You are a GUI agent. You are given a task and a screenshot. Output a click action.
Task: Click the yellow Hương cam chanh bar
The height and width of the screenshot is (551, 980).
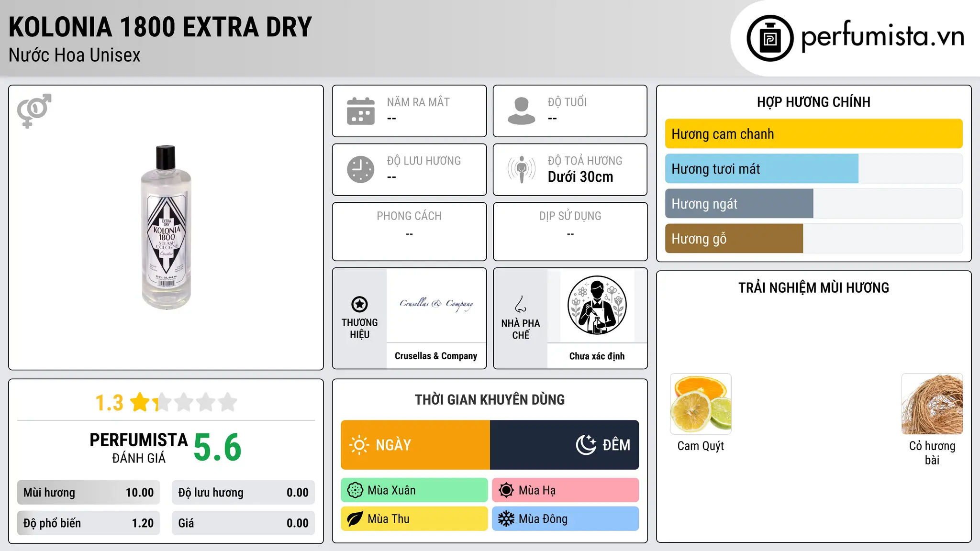[x=813, y=134]
